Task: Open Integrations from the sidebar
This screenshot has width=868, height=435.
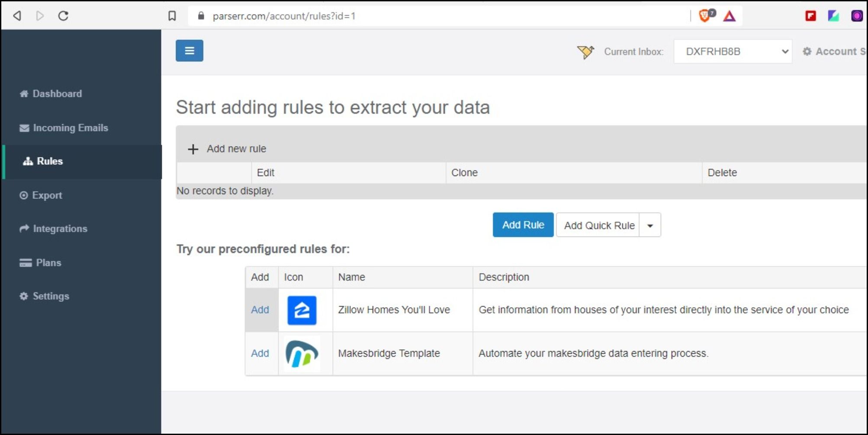Action: click(60, 228)
